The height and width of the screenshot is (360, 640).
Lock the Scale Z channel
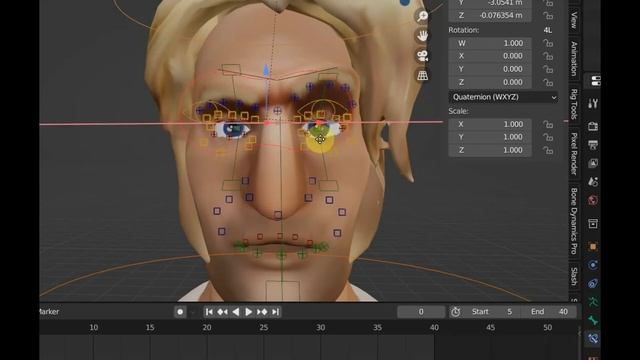coord(548,150)
